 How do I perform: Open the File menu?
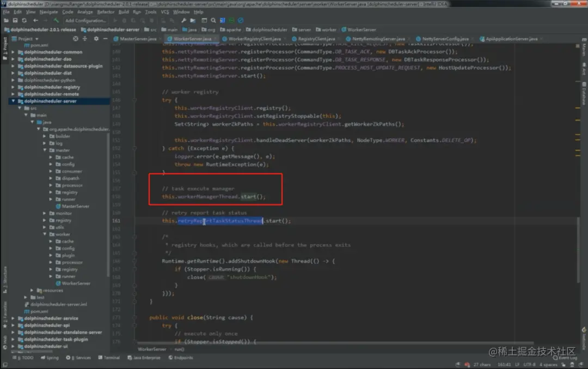pyautogui.click(x=7, y=12)
